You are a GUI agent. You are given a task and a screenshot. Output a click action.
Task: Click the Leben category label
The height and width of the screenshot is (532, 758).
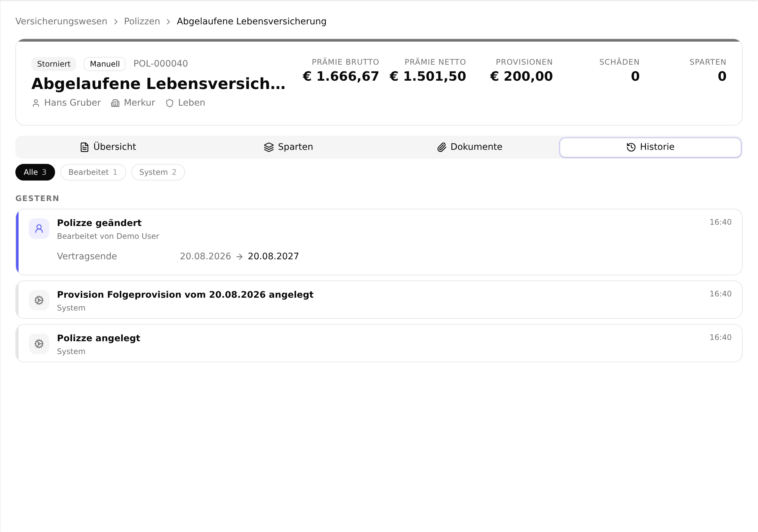click(x=192, y=103)
